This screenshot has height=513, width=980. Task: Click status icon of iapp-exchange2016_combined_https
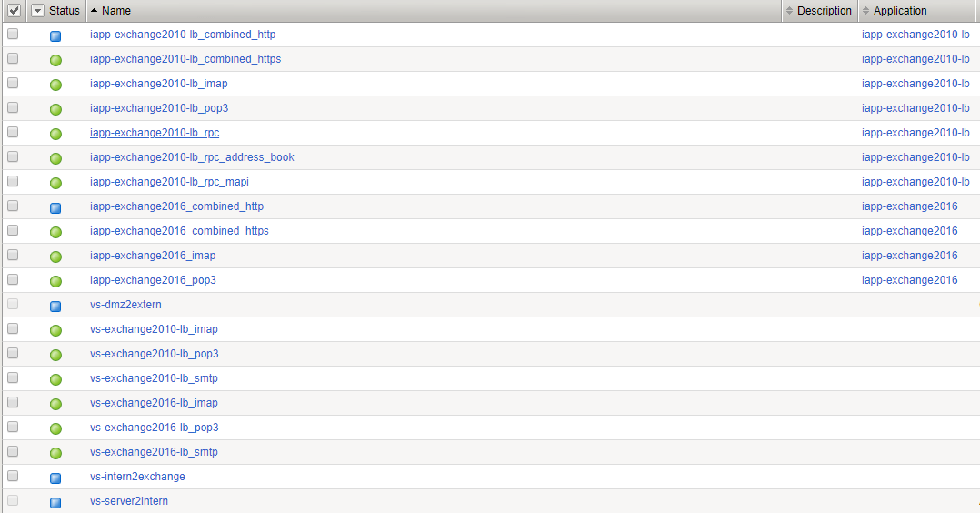coord(55,232)
